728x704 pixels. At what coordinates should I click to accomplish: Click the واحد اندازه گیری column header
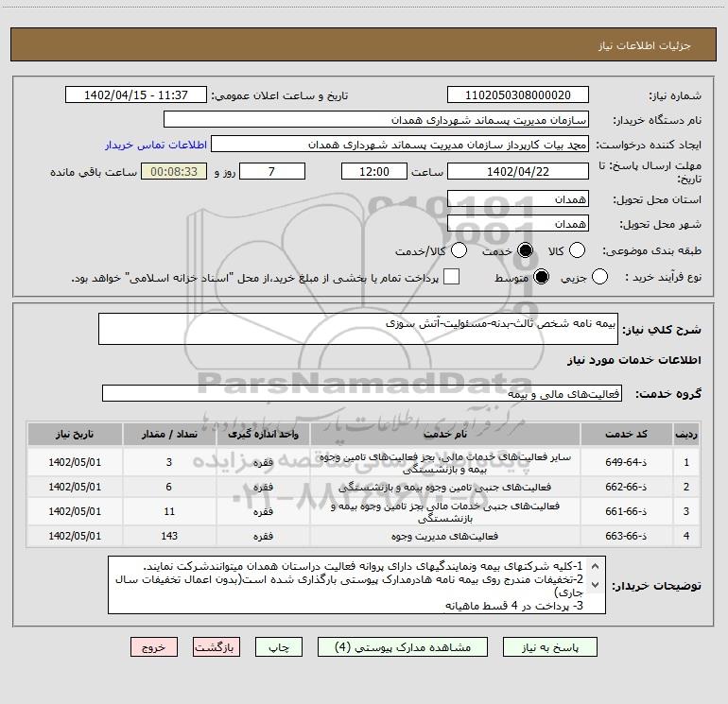(263, 435)
